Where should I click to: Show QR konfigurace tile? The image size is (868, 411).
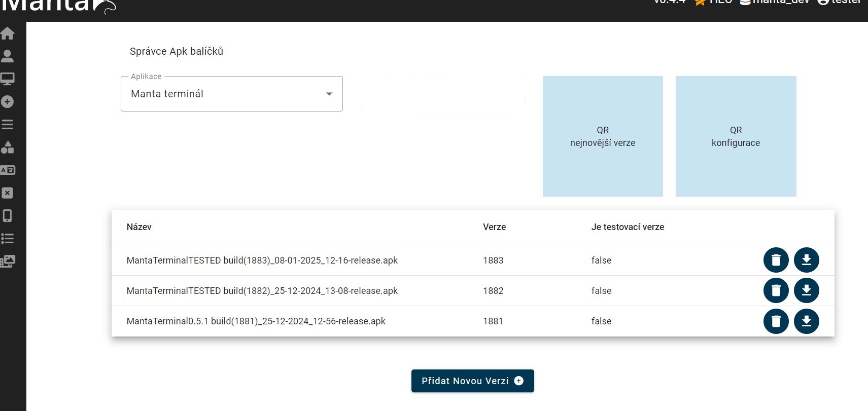pyautogui.click(x=736, y=136)
